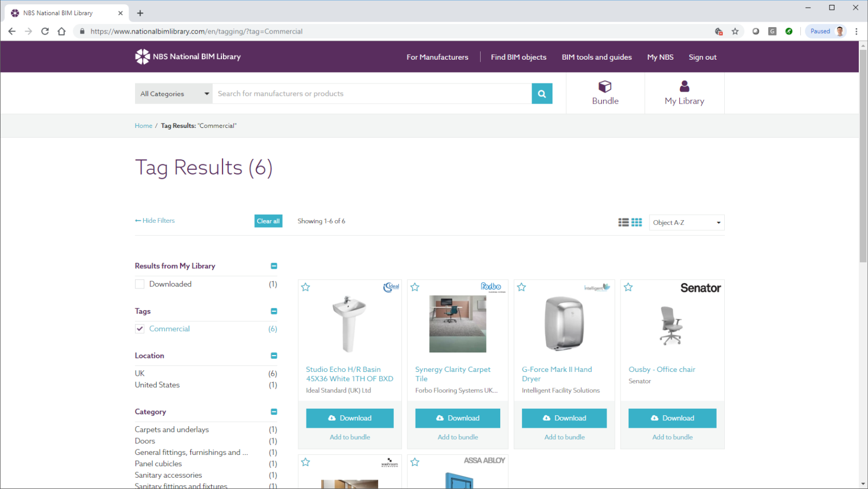Add G-Force Hand Dryer to bundle
The height and width of the screenshot is (489, 868).
564,437
